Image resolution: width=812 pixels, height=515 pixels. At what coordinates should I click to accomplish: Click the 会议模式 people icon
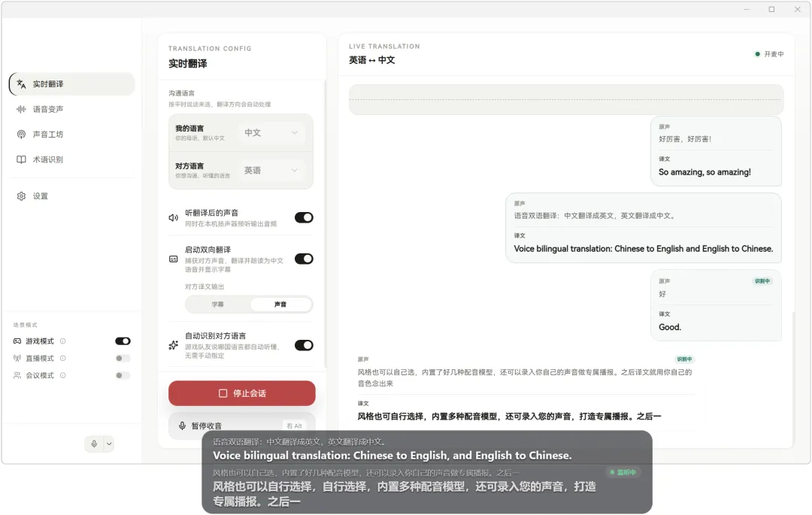click(17, 375)
